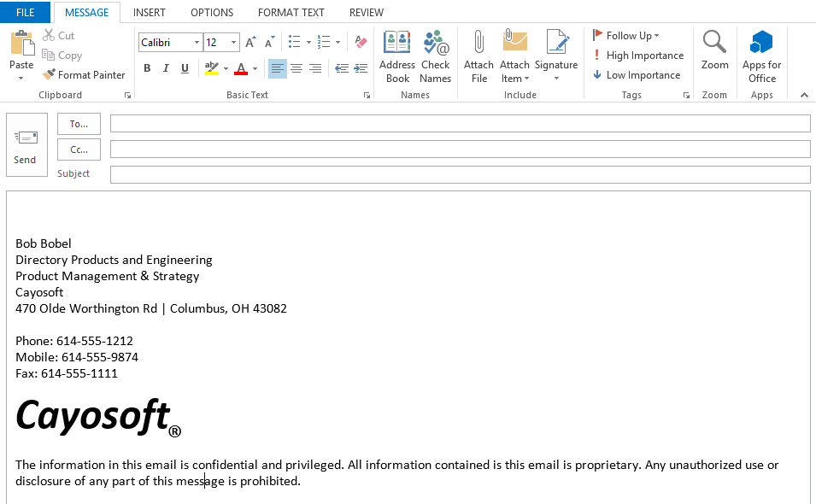The width and height of the screenshot is (816, 504).
Task: Switch to the INSERT tab
Action: tap(150, 13)
